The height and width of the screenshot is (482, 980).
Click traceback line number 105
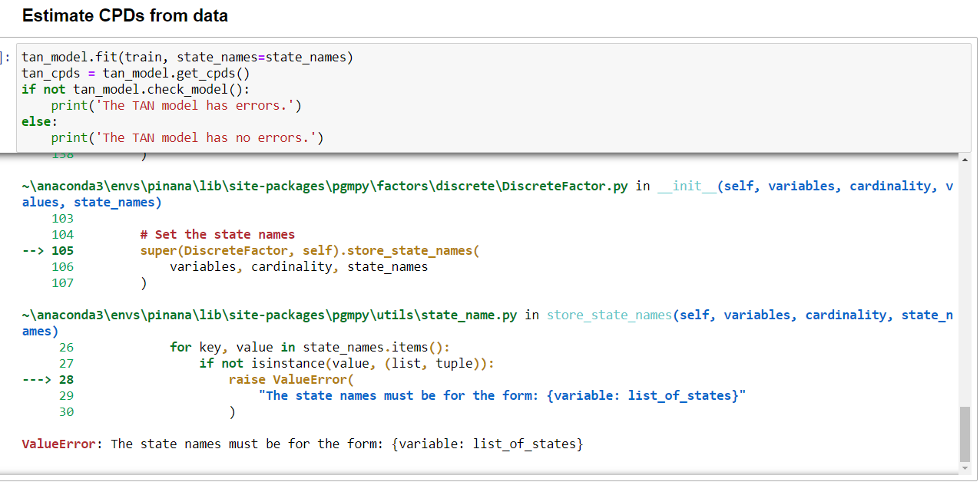[62, 251]
